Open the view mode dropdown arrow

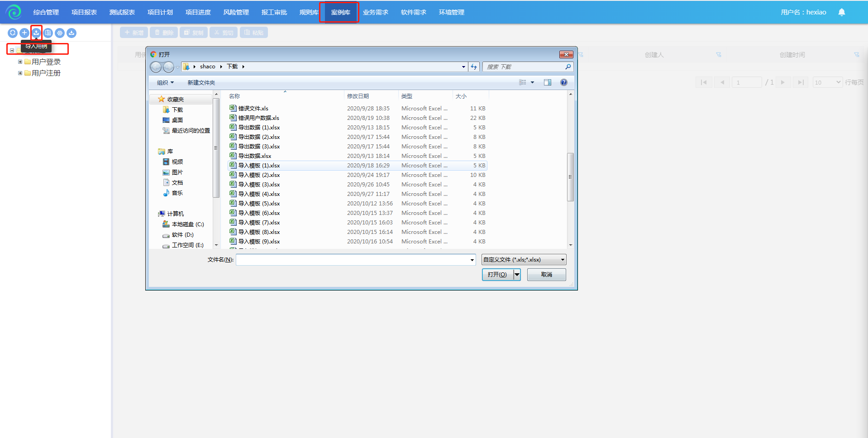click(532, 82)
